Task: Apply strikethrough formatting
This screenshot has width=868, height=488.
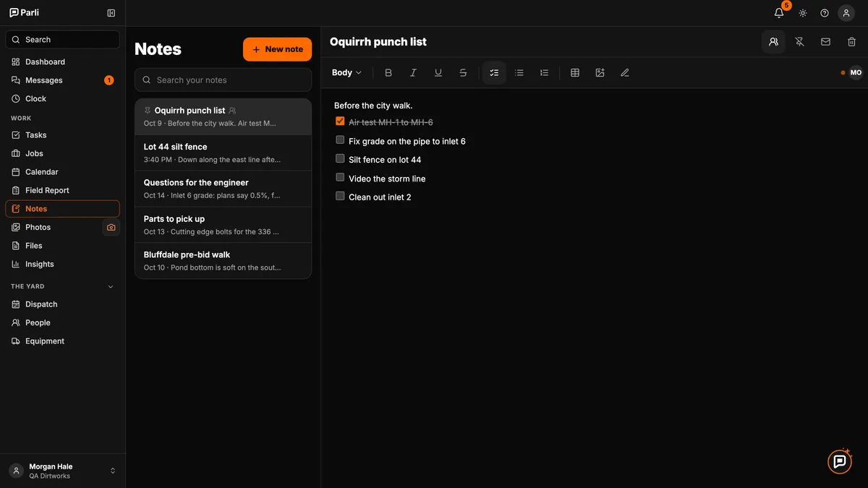Action: tap(463, 73)
